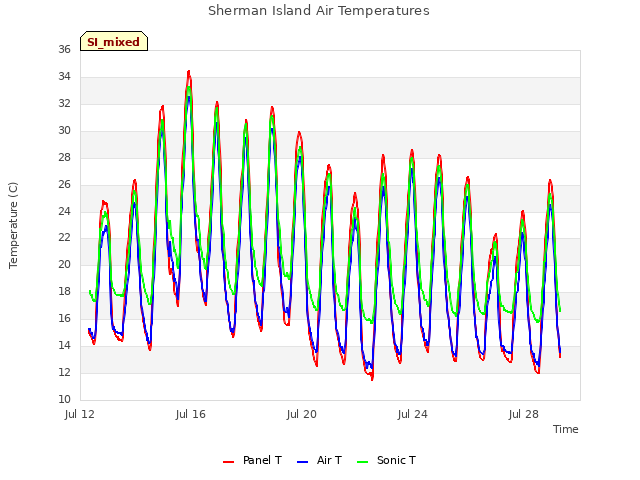Click the lowest Panel T trough below 12
This screenshot has width=640, height=480.
372,379
